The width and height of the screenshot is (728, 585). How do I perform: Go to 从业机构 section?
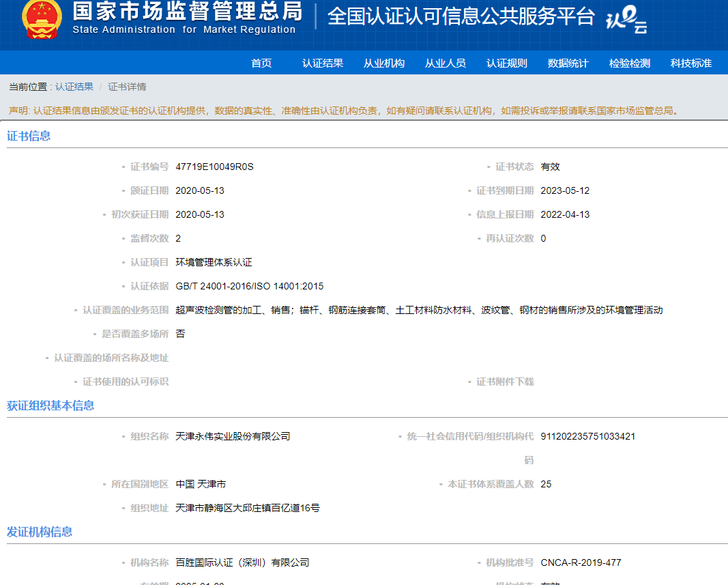pos(384,63)
